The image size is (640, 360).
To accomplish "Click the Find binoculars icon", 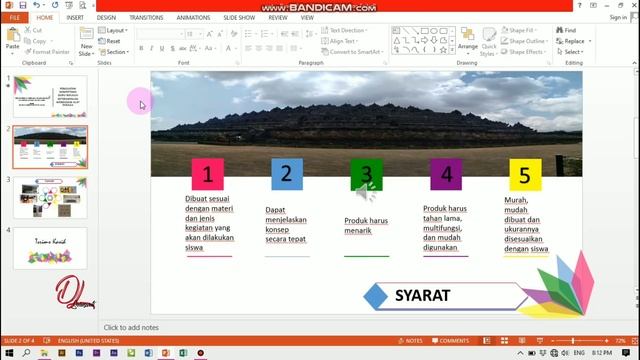I will click(x=560, y=30).
